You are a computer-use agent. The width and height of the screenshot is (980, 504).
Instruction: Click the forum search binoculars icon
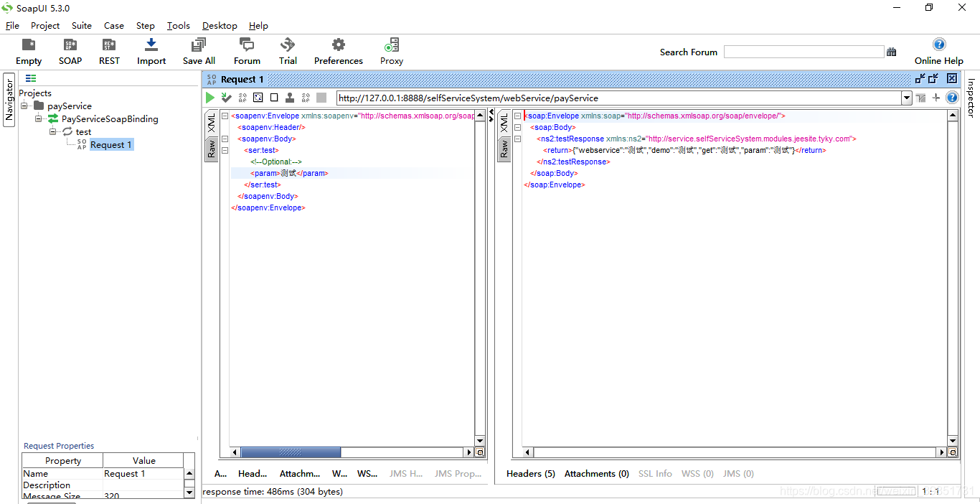(x=892, y=52)
